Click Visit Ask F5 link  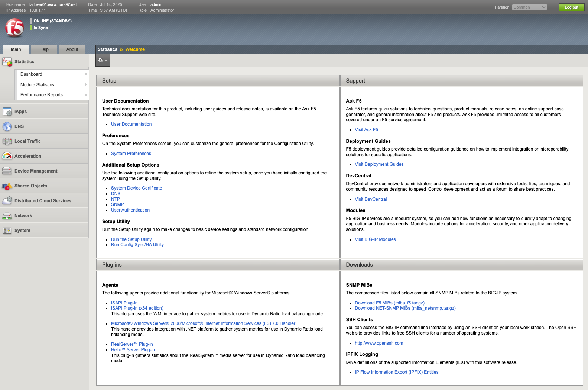click(366, 130)
